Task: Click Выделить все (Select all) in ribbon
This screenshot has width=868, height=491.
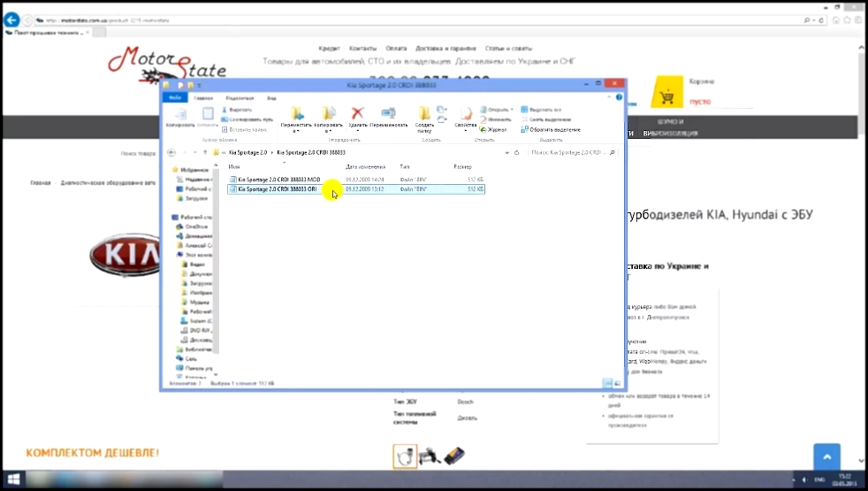Action: [x=541, y=110]
